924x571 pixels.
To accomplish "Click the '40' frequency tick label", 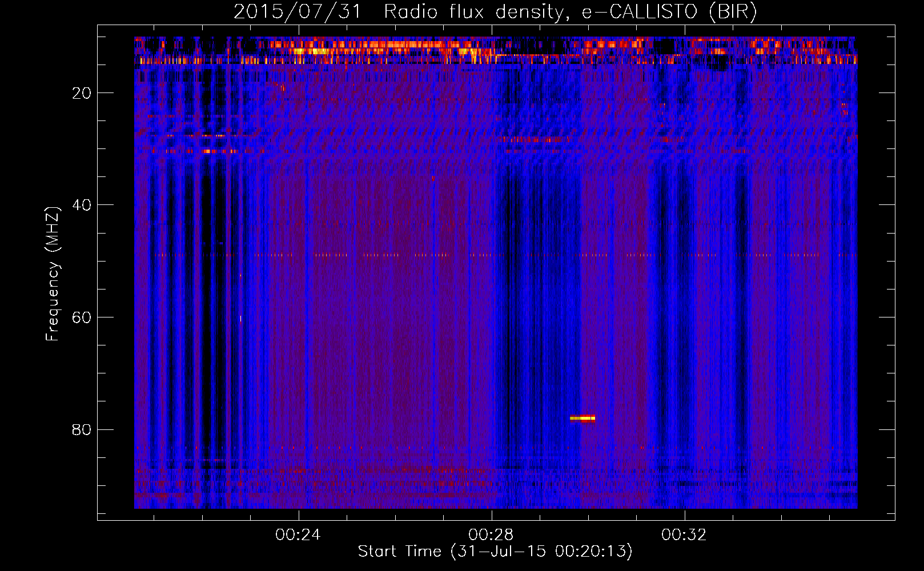I will click(x=82, y=205).
